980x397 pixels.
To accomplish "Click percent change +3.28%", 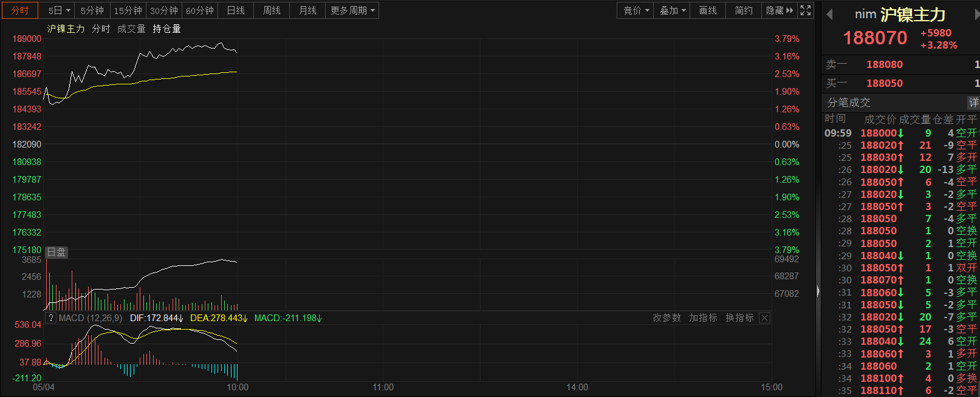I will 939,46.
